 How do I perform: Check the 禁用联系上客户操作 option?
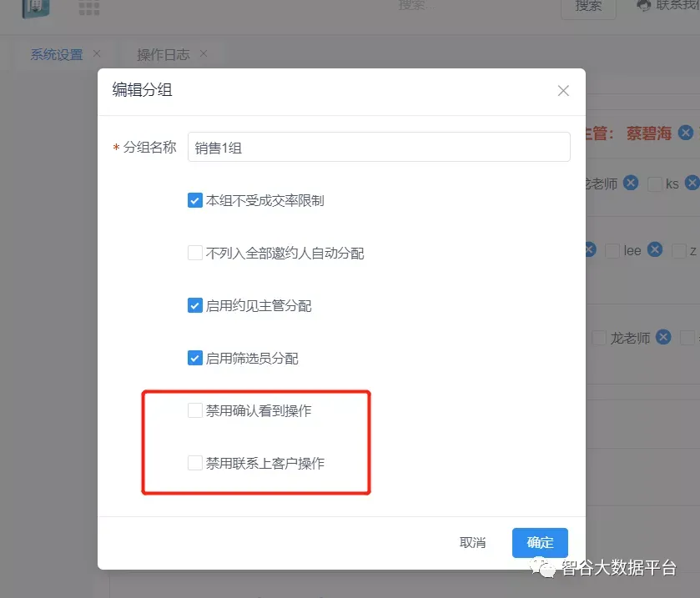pos(195,463)
